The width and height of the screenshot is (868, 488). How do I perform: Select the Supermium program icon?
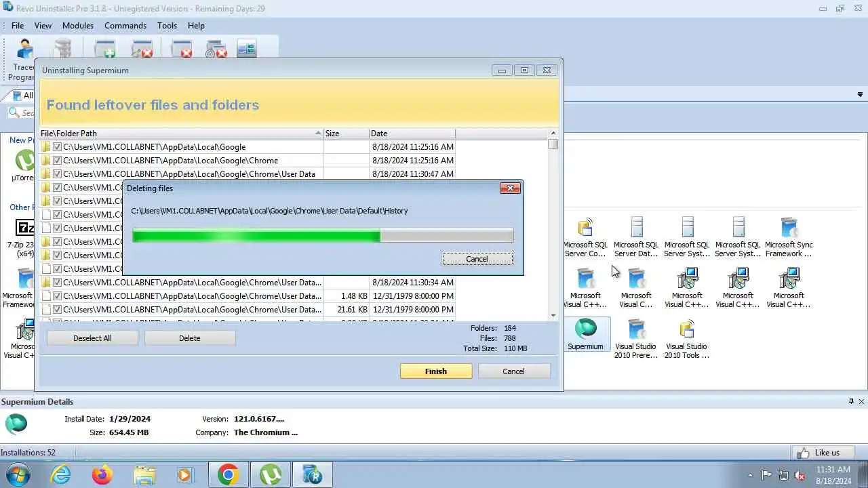585,334
